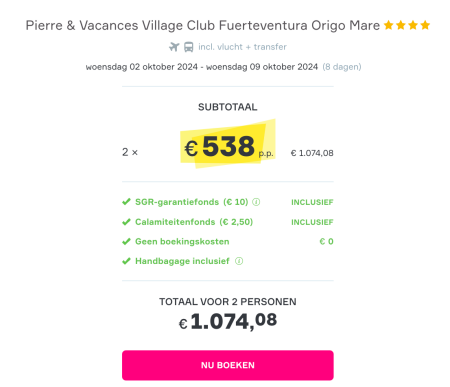450x387 pixels.
Task: Click the (8 dagen) duration label
Action: (x=342, y=67)
